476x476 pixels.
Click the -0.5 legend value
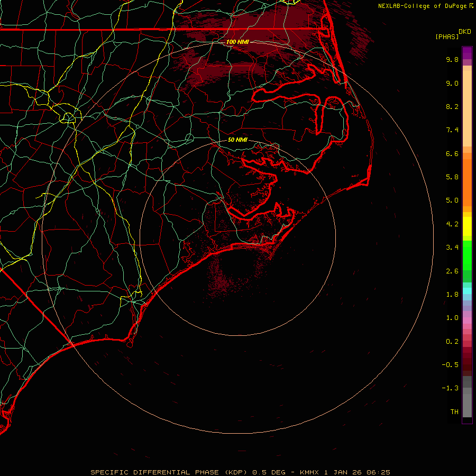pos(450,365)
